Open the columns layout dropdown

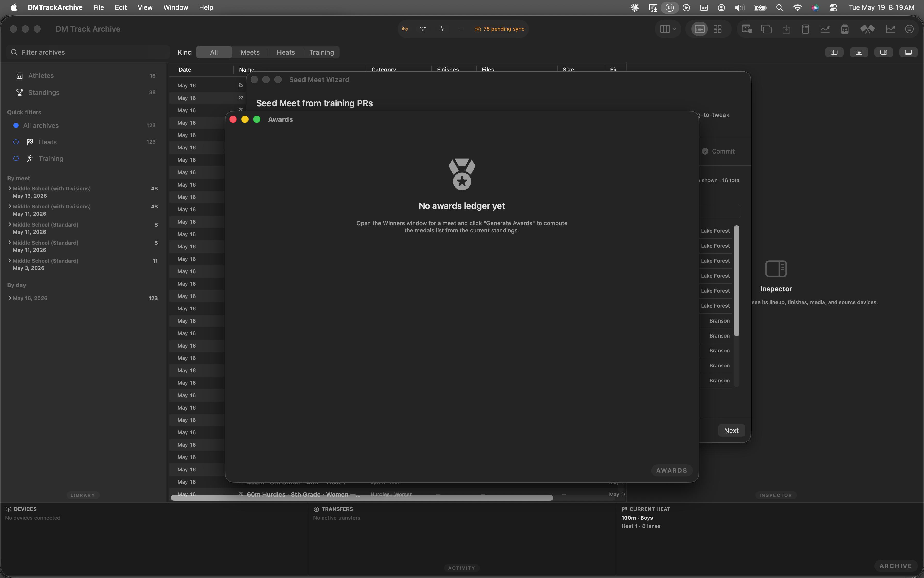(668, 29)
